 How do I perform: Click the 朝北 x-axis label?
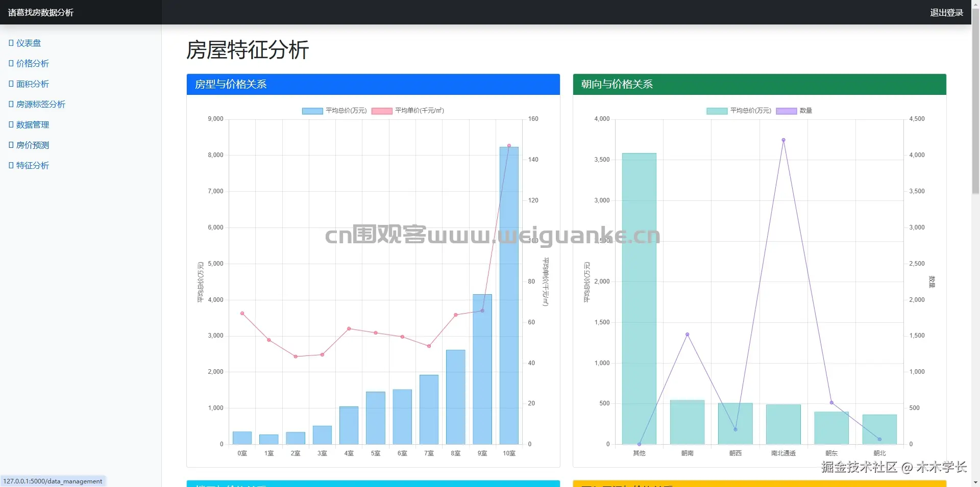click(879, 453)
